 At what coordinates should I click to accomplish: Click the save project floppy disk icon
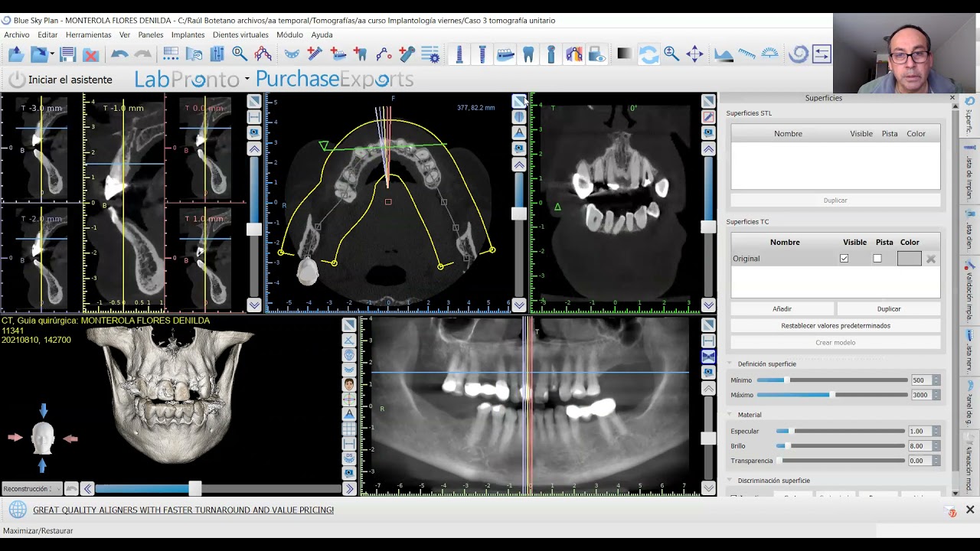tap(67, 54)
